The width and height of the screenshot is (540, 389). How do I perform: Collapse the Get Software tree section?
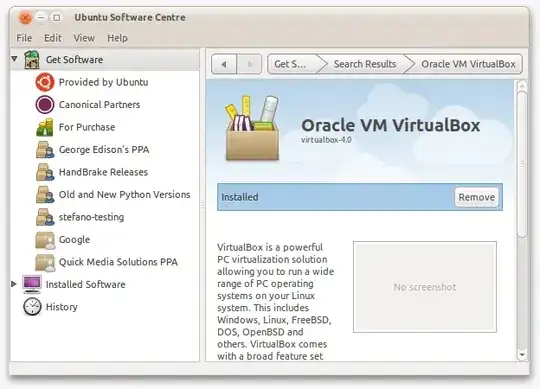tap(14, 59)
